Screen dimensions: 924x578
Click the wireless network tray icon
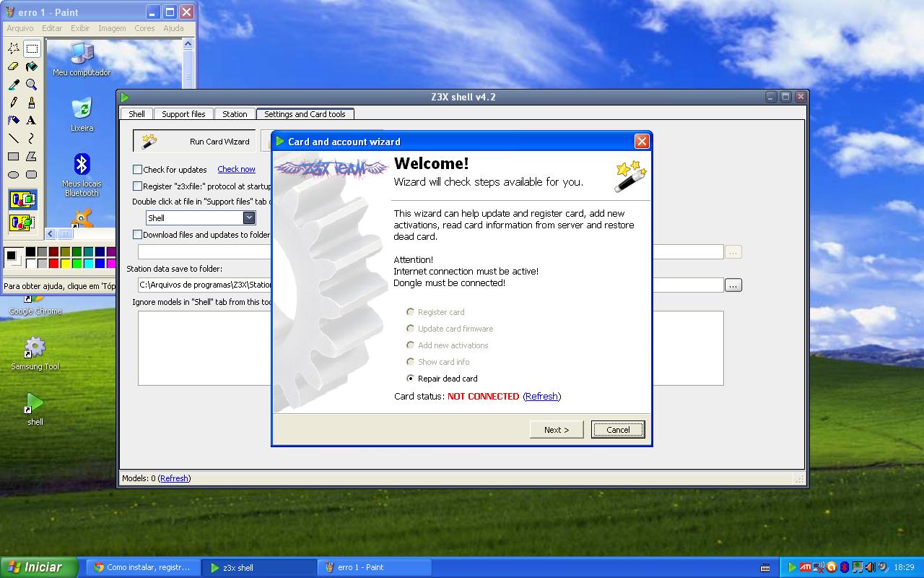click(x=818, y=567)
